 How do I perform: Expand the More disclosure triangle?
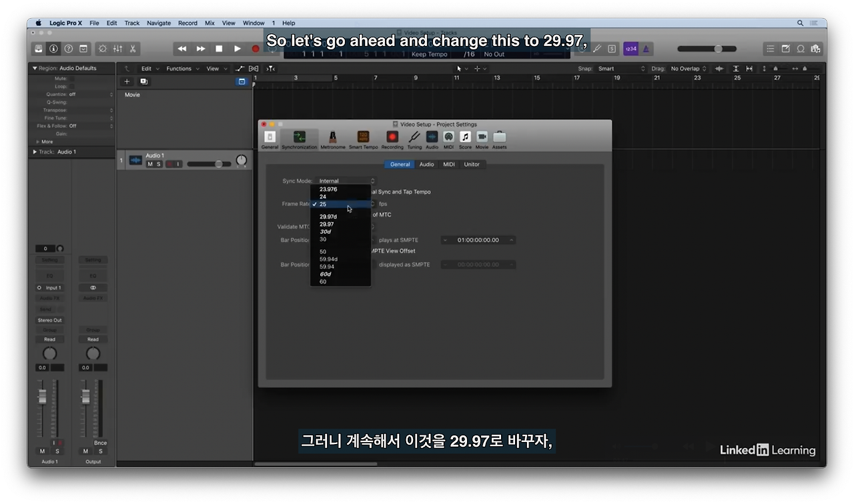pyautogui.click(x=37, y=142)
